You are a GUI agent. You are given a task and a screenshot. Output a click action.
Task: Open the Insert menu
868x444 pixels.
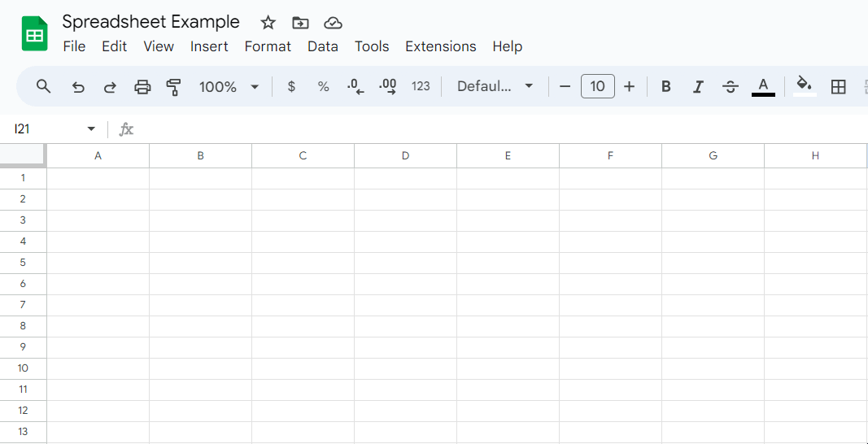pyautogui.click(x=209, y=46)
